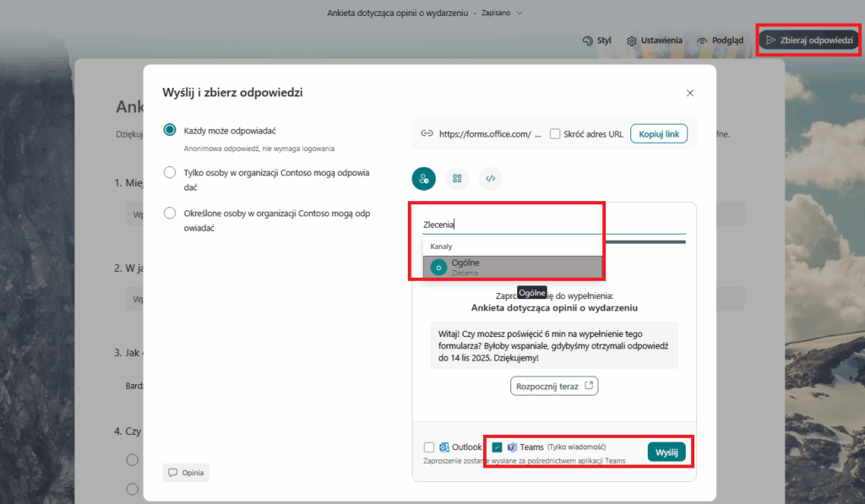Choose the Ogólne channel suggestion
Viewport: 865px width, 504px height.
(x=513, y=267)
